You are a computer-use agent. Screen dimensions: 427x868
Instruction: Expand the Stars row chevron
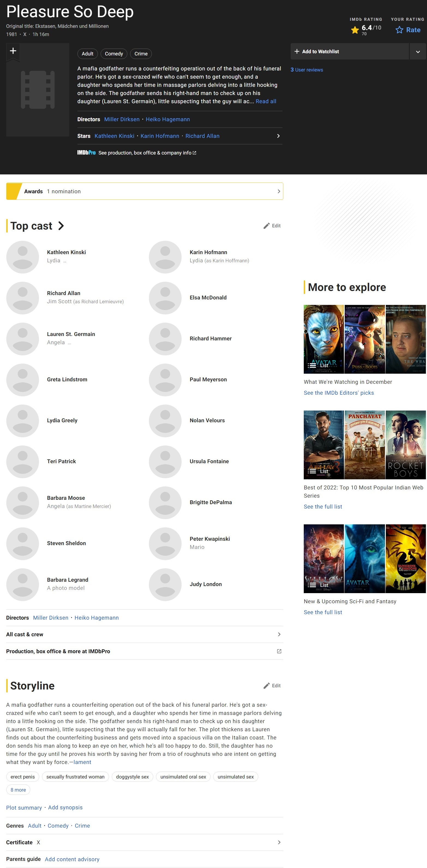tap(278, 136)
